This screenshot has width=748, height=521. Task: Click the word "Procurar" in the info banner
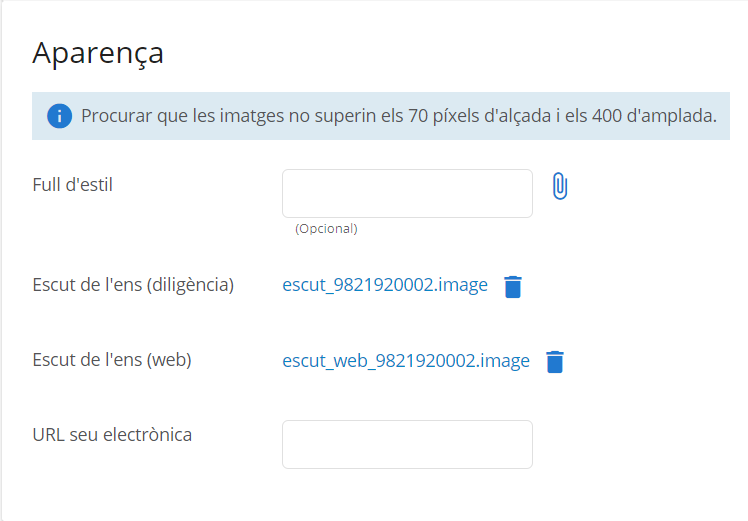pos(116,116)
